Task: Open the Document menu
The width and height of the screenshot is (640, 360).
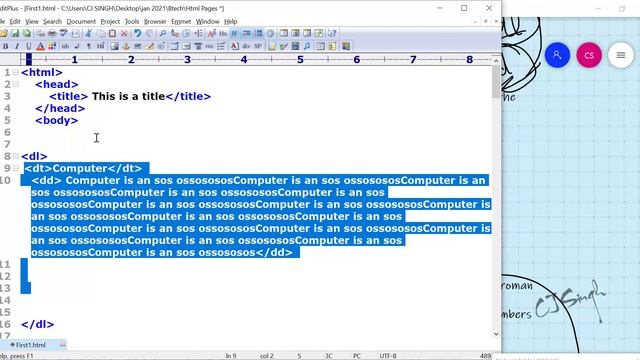Action: click(81, 22)
